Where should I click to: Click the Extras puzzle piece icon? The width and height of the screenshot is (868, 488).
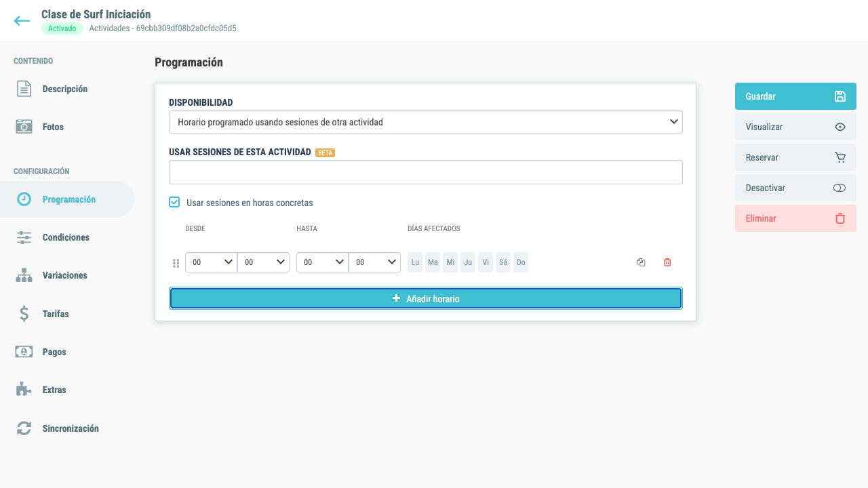(x=24, y=390)
